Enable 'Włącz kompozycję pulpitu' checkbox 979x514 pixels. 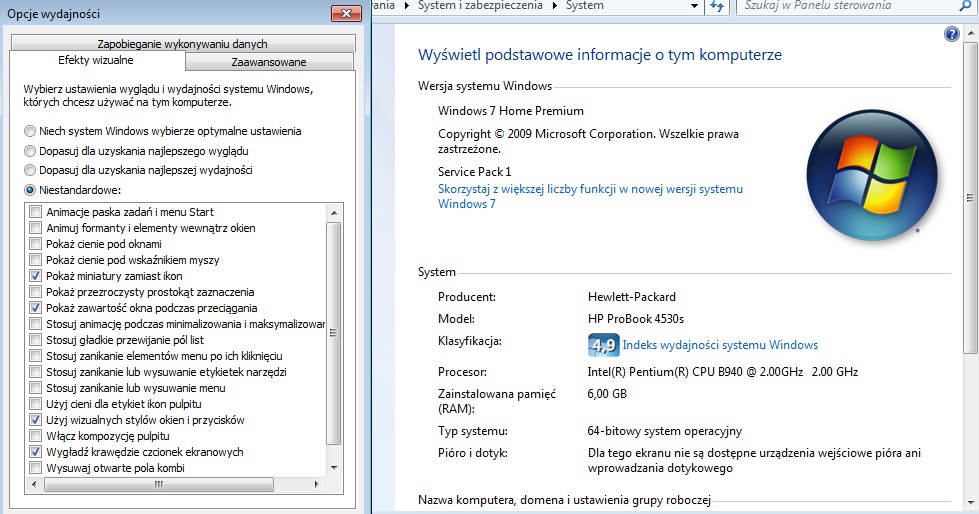pyautogui.click(x=36, y=436)
